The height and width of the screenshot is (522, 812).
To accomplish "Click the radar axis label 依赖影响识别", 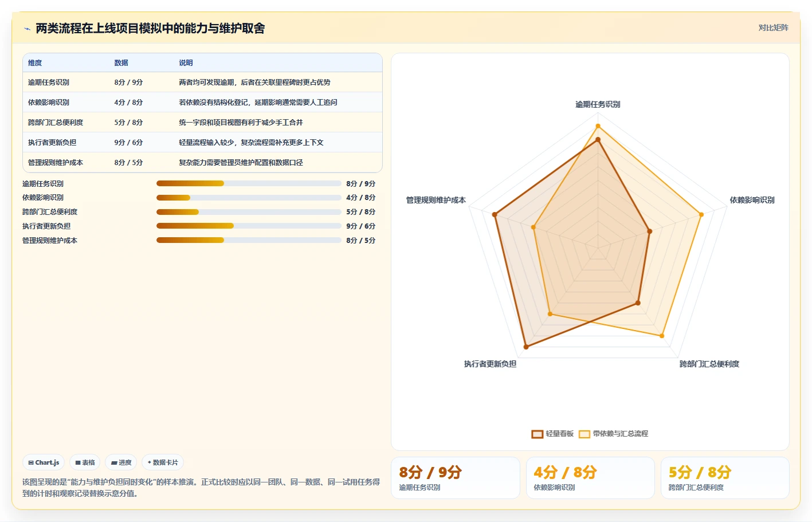I will coord(752,200).
